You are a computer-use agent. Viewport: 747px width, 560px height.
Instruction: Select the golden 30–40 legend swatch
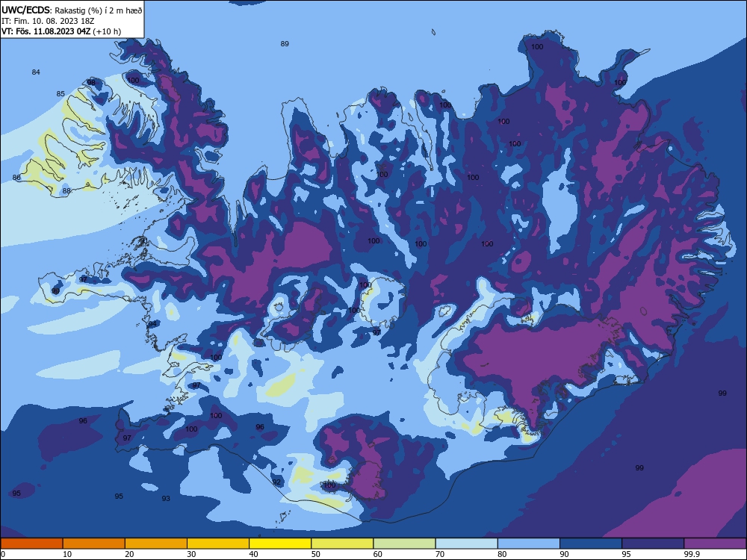[x=218, y=544]
